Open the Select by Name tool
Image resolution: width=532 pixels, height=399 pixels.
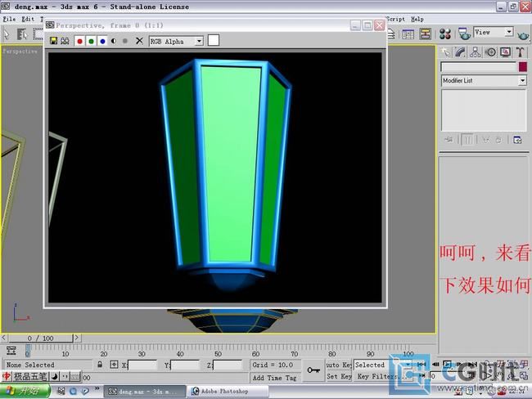pyautogui.click(x=22, y=34)
